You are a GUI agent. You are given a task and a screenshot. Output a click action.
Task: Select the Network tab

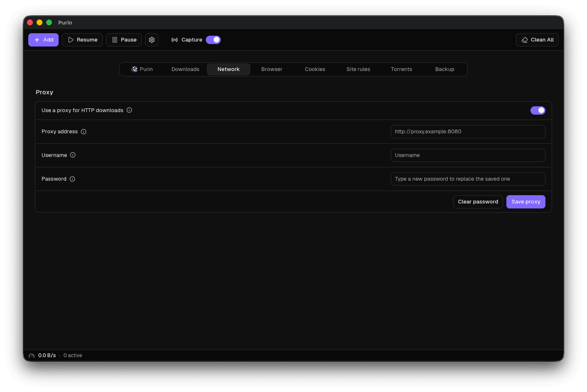tap(229, 69)
